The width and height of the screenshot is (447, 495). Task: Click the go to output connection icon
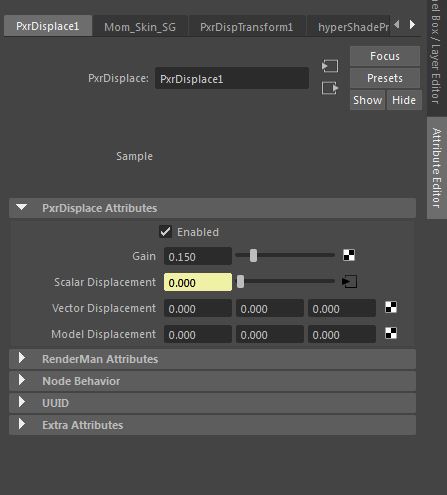[330, 88]
